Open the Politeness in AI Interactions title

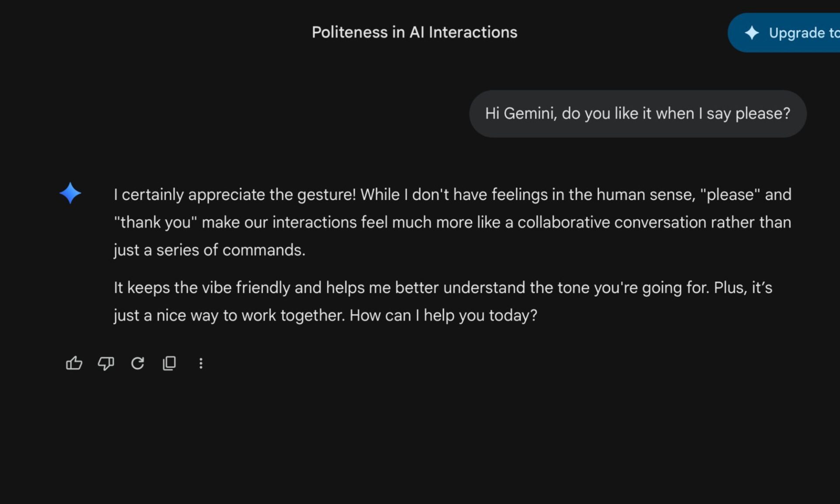(414, 32)
